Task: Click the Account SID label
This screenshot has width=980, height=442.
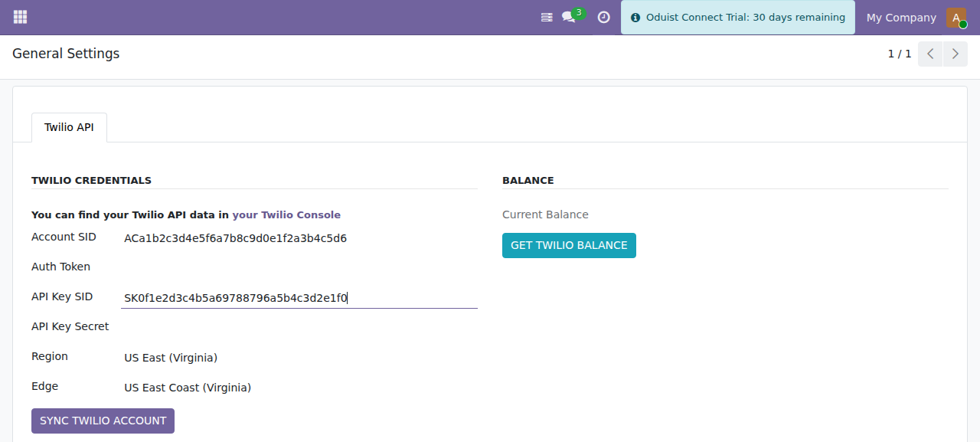Action: 64,237
